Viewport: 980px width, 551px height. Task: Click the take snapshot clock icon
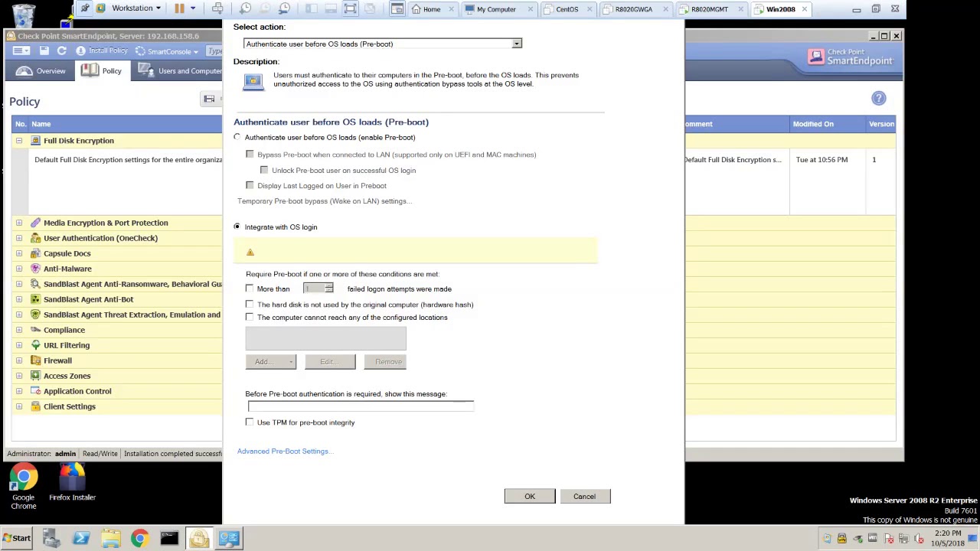245,8
